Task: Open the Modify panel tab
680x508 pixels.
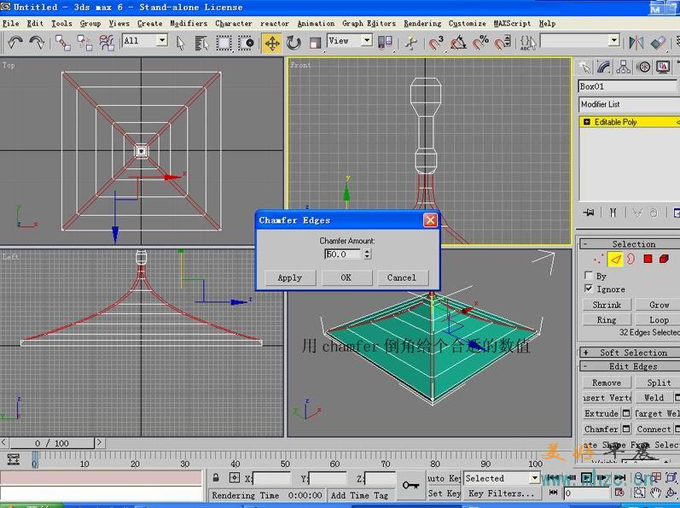Action: coord(606,67)
